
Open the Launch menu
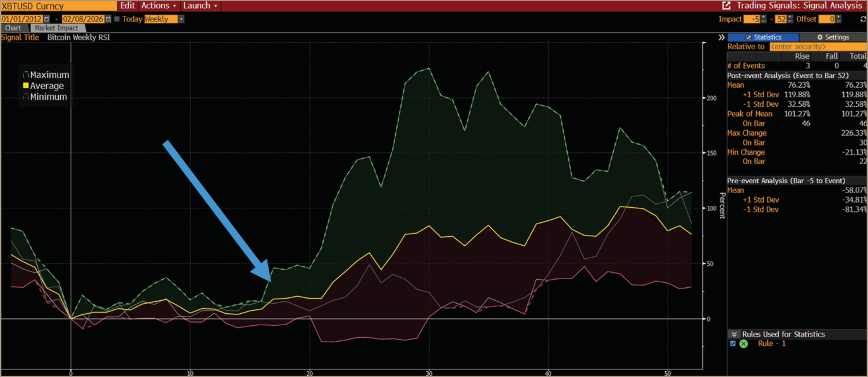[200, 6]
